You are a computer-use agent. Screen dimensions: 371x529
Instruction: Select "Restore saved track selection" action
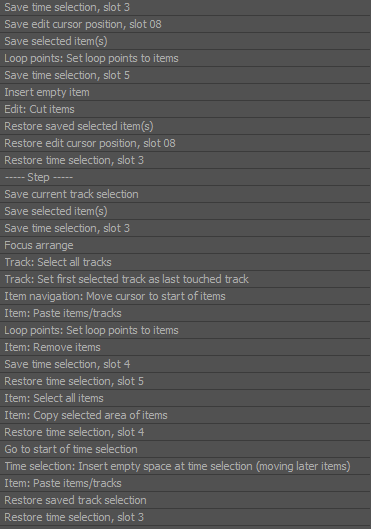pos(185,500)
